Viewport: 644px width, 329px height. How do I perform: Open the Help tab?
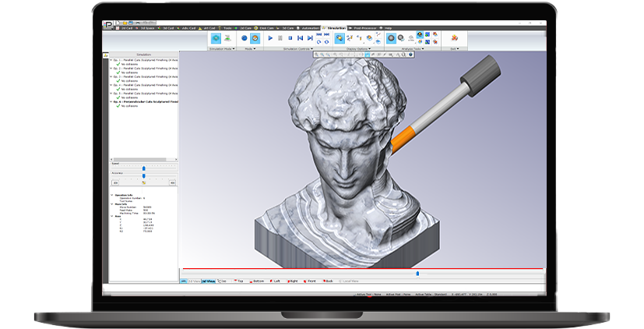[386, 28]
